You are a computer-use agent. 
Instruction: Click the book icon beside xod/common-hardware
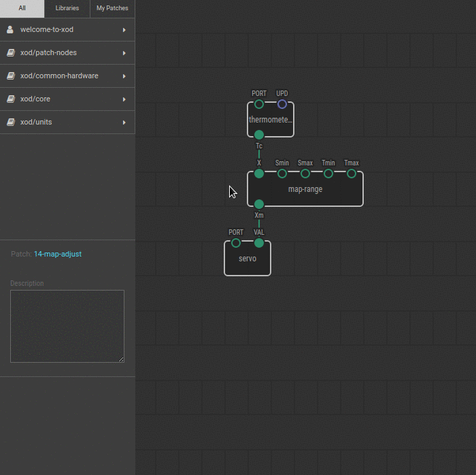[10, 76]
